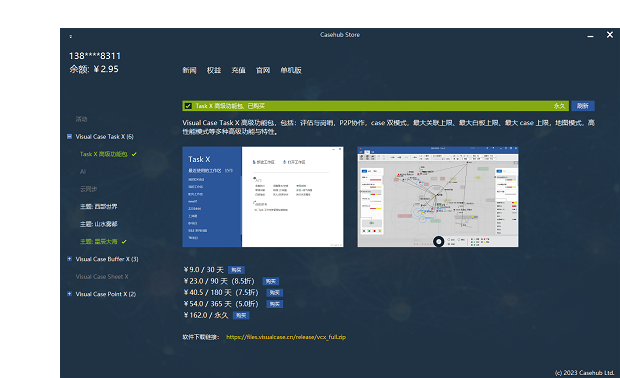Open the vcx_full.zip download link
The width and height of the screenshot is (620, 378).
(x=286, y=337)
